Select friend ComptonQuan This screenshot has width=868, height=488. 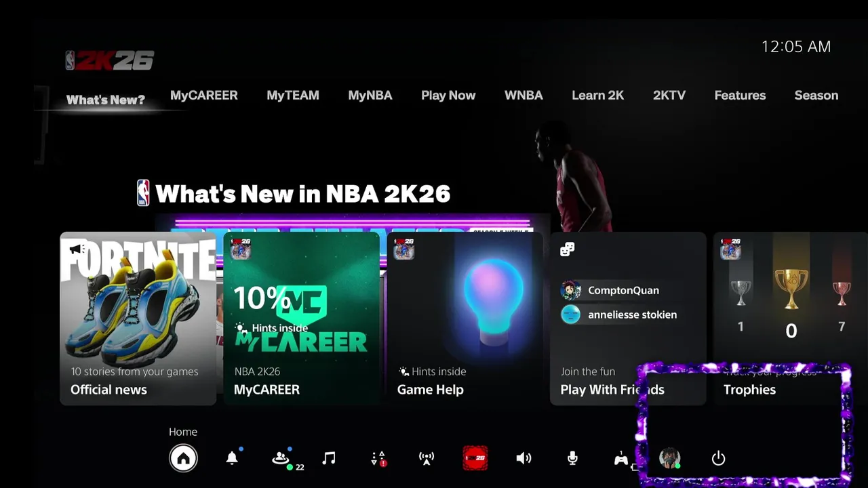[610, 290]
